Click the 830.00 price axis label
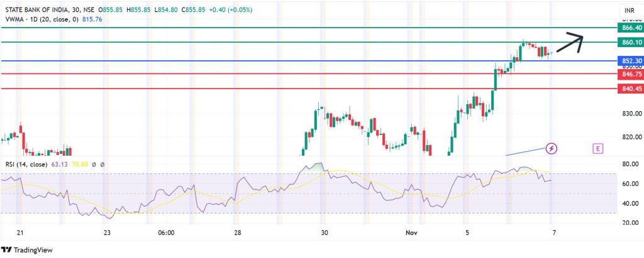Screen dimensions: 644x258 pyautogui.click(x=631, y=113)
